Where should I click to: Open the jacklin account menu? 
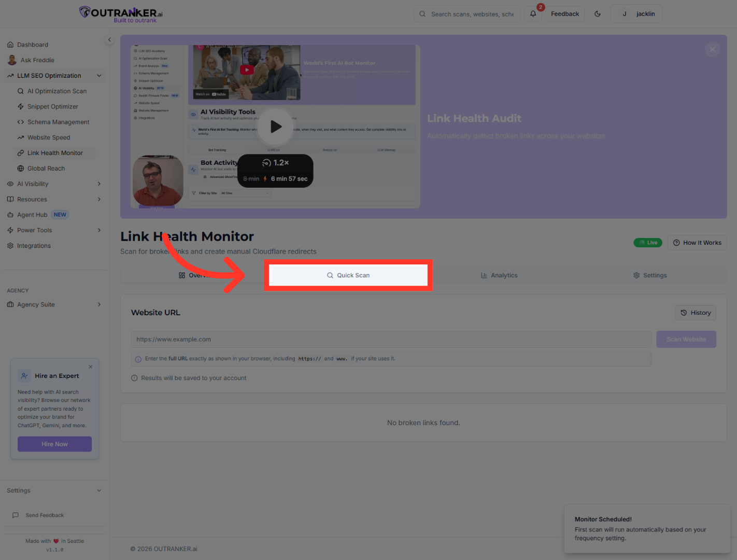[x=636, y=14]
